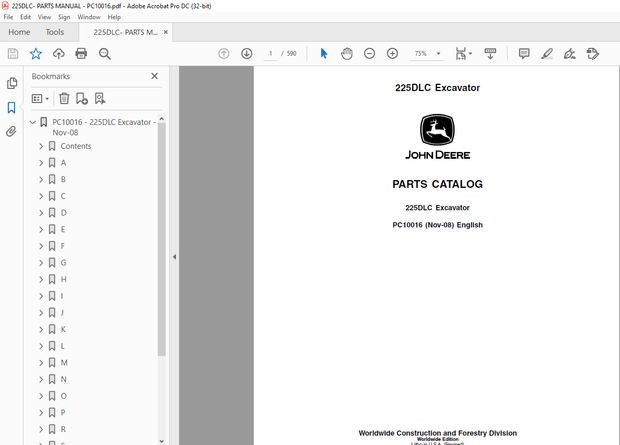
Task: Open the Help menu
Action: pyautogui.click(x=114, y=17)
